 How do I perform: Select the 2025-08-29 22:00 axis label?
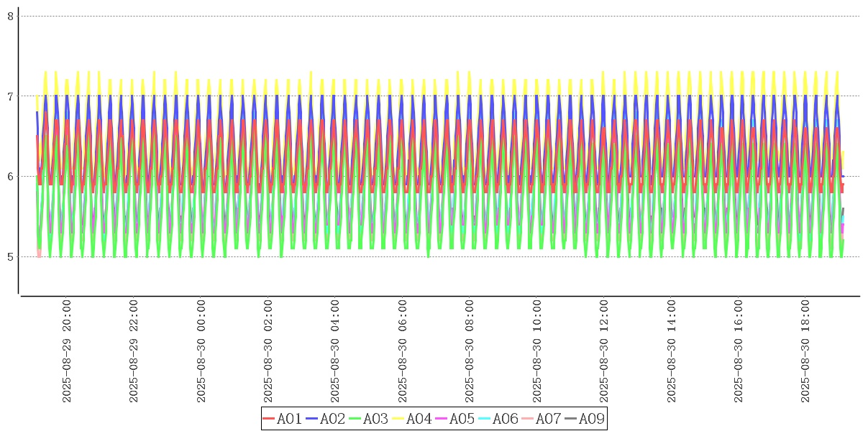pyautogui.click(x=134, y=351)
